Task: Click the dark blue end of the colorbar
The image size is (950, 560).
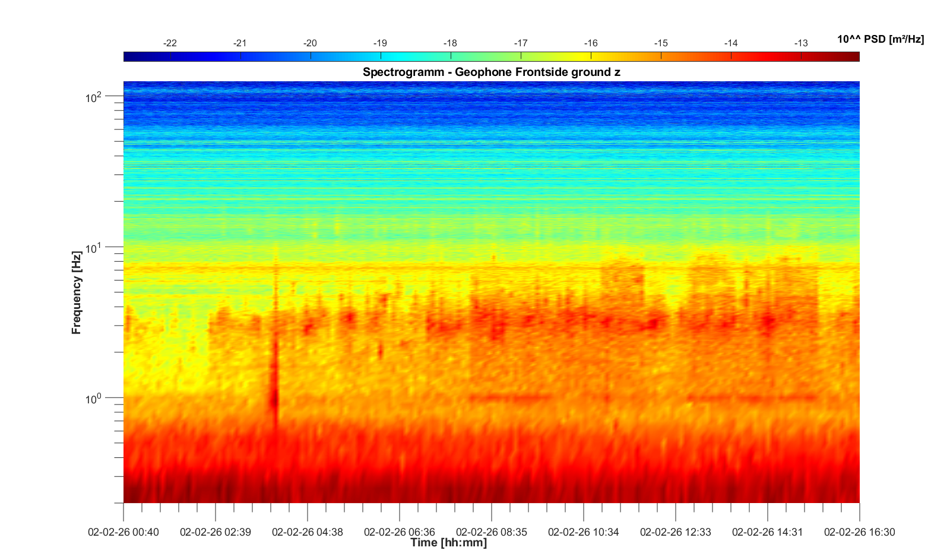Action: coord(132,57)
